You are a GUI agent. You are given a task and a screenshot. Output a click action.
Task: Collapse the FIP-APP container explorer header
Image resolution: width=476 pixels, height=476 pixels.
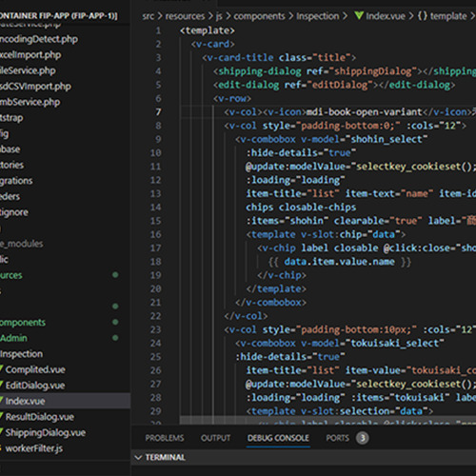59,15
